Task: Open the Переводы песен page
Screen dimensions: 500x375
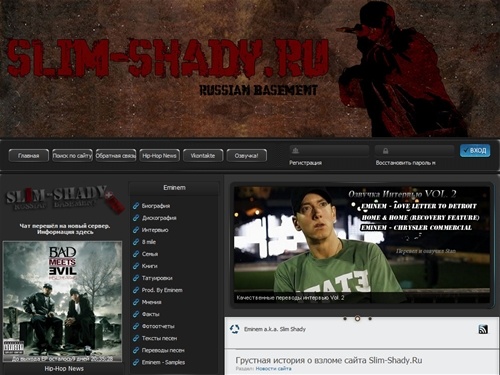Action: tap(163, 350)
